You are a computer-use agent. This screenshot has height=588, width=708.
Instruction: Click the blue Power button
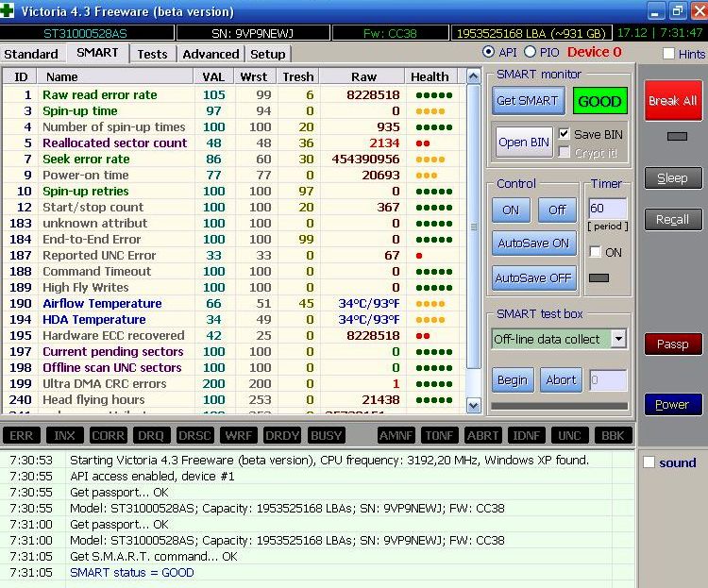click(x=673, y=404)
